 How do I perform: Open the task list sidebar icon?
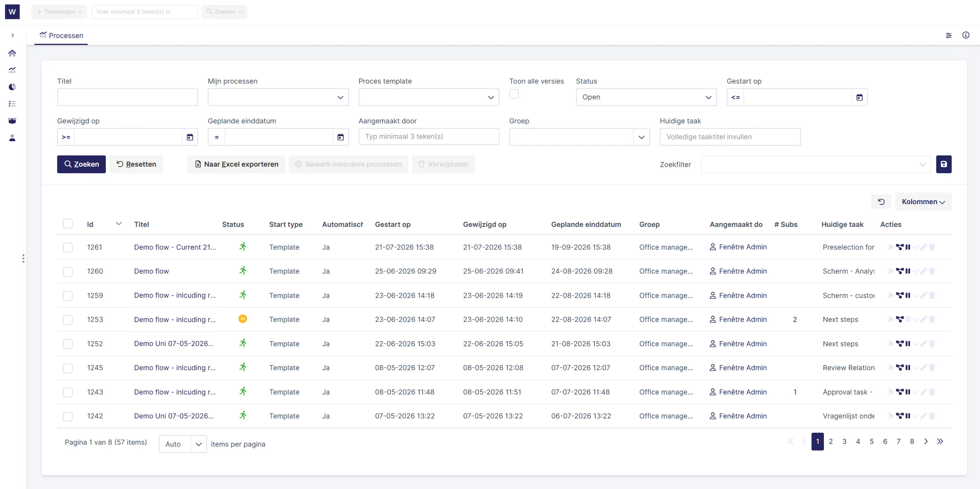(12, 104)
